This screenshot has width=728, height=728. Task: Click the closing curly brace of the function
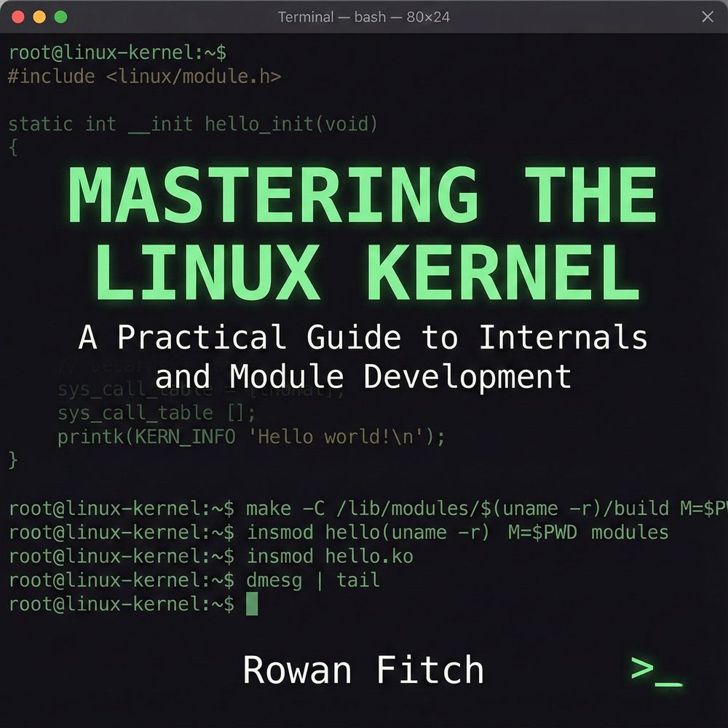coord(12,460)
